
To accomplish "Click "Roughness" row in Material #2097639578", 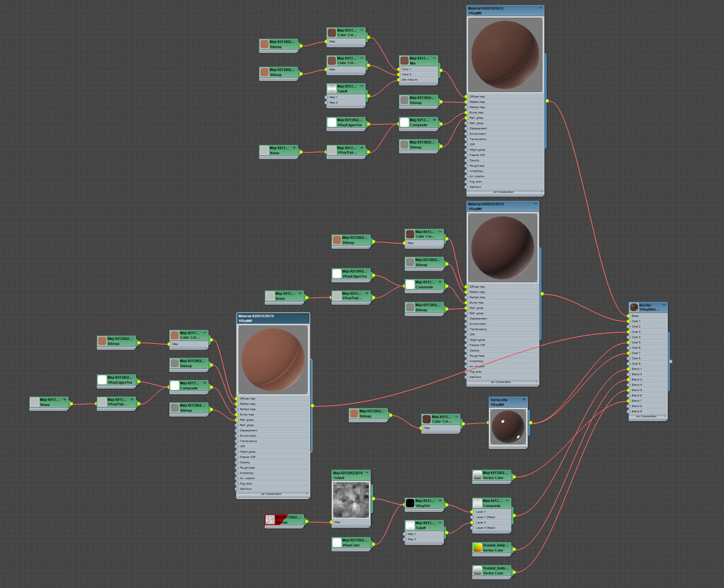I will 503,355.
